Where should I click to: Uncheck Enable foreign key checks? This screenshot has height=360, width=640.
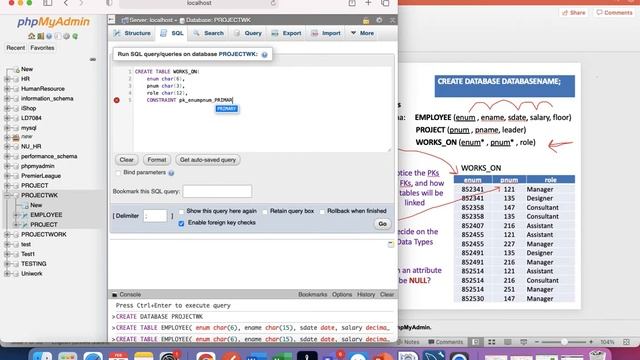(x=181, y=223)
